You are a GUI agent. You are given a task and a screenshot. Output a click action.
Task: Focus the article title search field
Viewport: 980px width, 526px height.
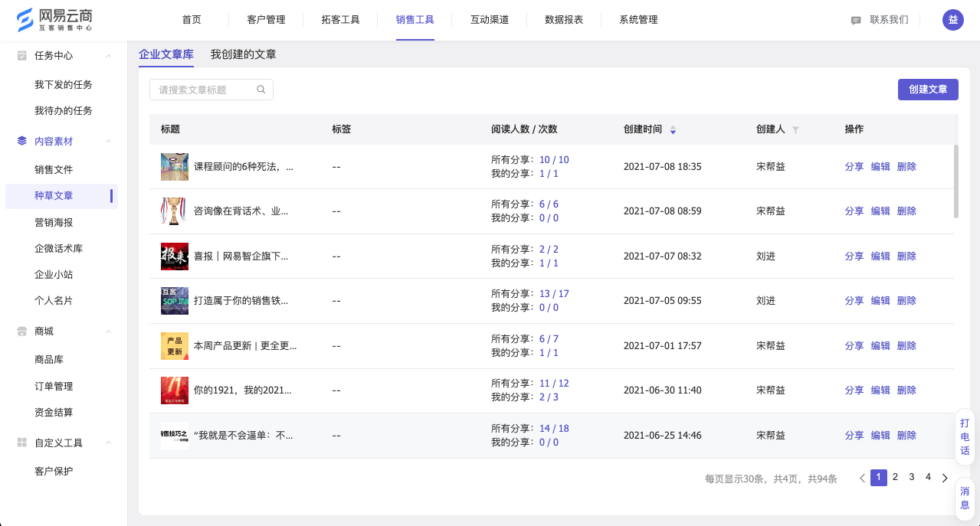pos(203,90)
